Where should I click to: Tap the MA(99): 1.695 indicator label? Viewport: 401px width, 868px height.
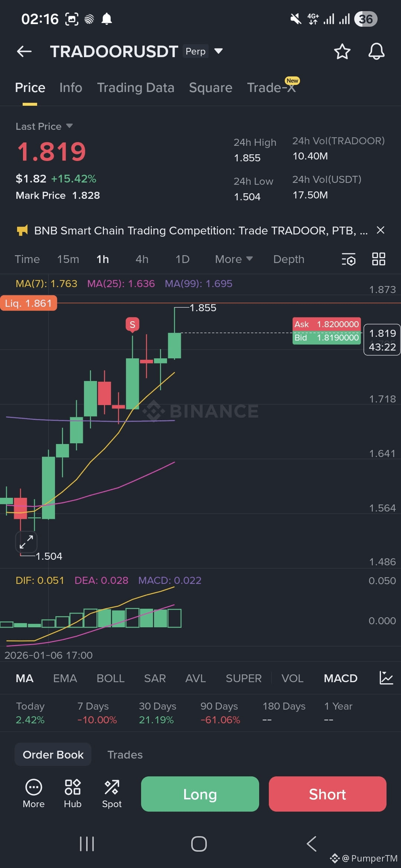tap(199, 283)
